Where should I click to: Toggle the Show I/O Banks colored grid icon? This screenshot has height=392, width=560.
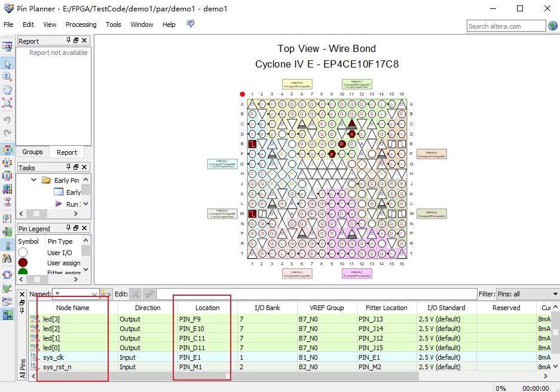coord(8,149)
